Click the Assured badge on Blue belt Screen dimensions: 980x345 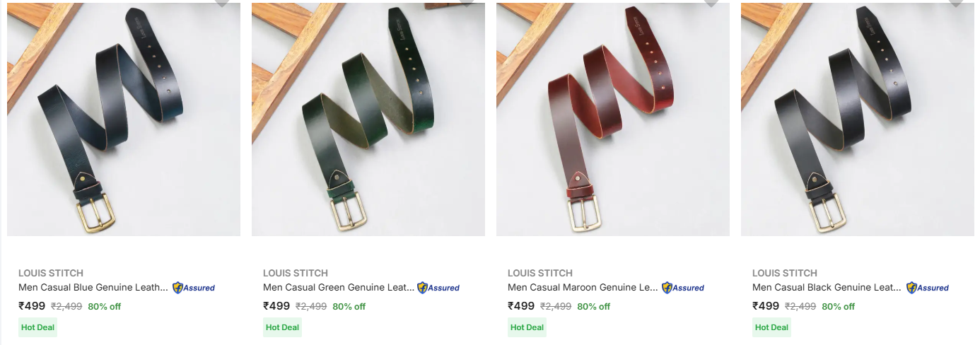click(194, 288)
